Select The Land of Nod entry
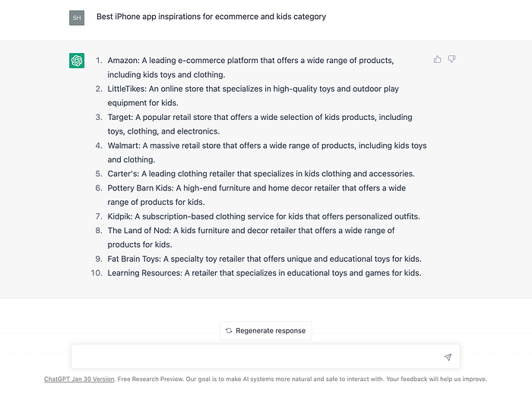The image size is (532, 394). (251, 238)
